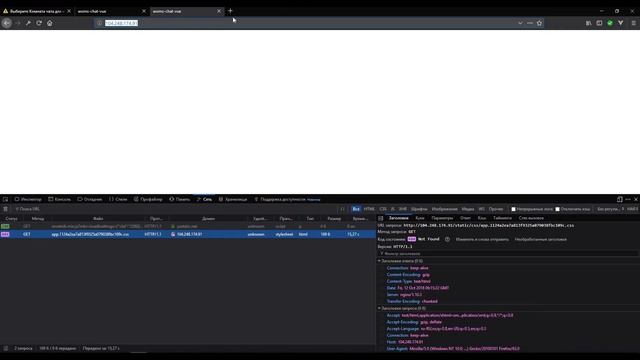Open the Accessibility devtools tab
Viewport: 640px width, 360px height.
(287, 199)
